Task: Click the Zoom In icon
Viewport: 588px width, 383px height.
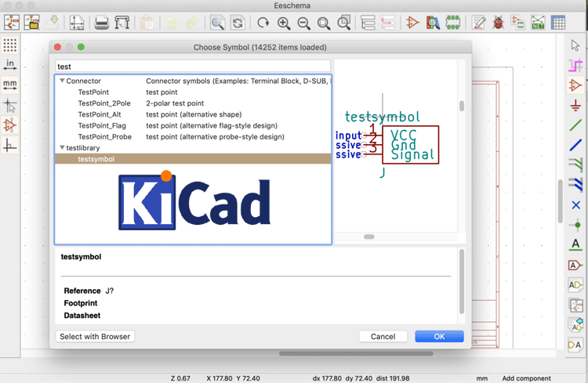Action: pyautogui.click(x=284, y=23)
